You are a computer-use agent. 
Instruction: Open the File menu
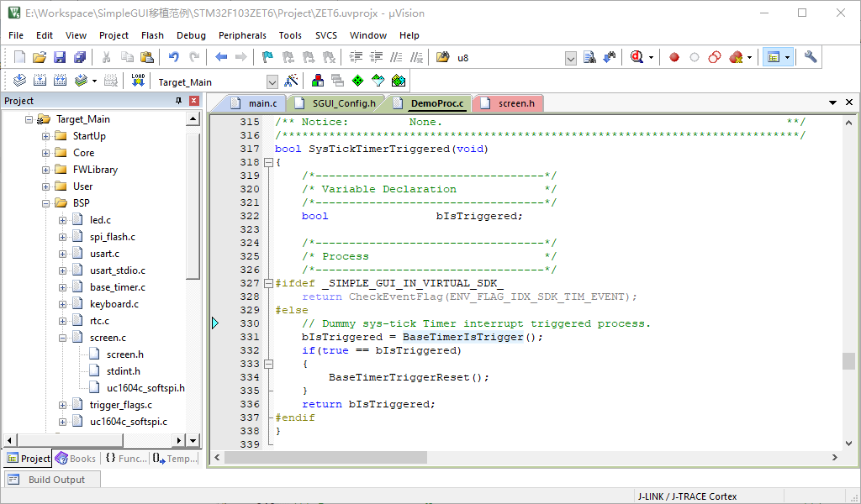16,35
